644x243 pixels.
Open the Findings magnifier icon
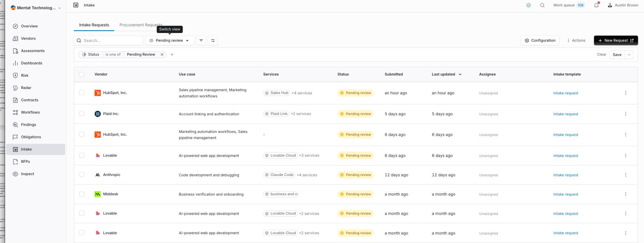tap(15, 124)
